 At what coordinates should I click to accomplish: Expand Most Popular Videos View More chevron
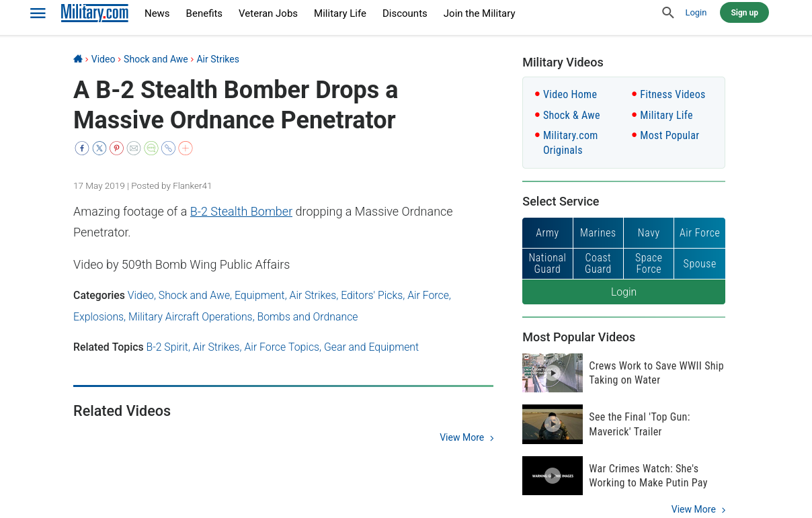pyautogui.click(x=723, y=510)
